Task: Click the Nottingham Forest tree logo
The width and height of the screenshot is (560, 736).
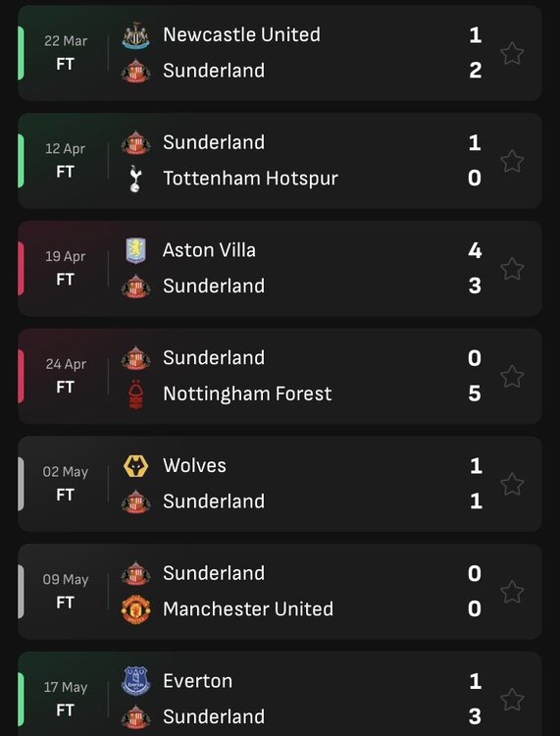Action: (135, 394)
